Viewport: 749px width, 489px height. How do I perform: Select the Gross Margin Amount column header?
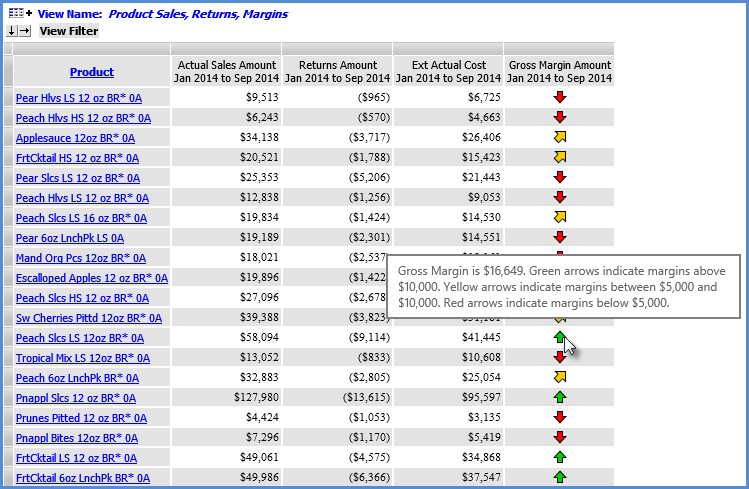click(559, 71)
